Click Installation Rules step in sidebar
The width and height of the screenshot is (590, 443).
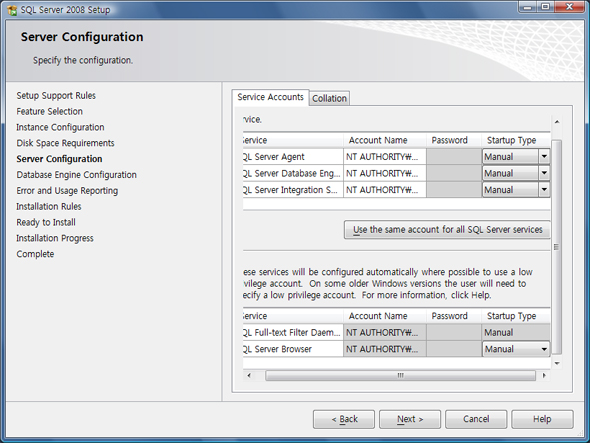(49, 207)
